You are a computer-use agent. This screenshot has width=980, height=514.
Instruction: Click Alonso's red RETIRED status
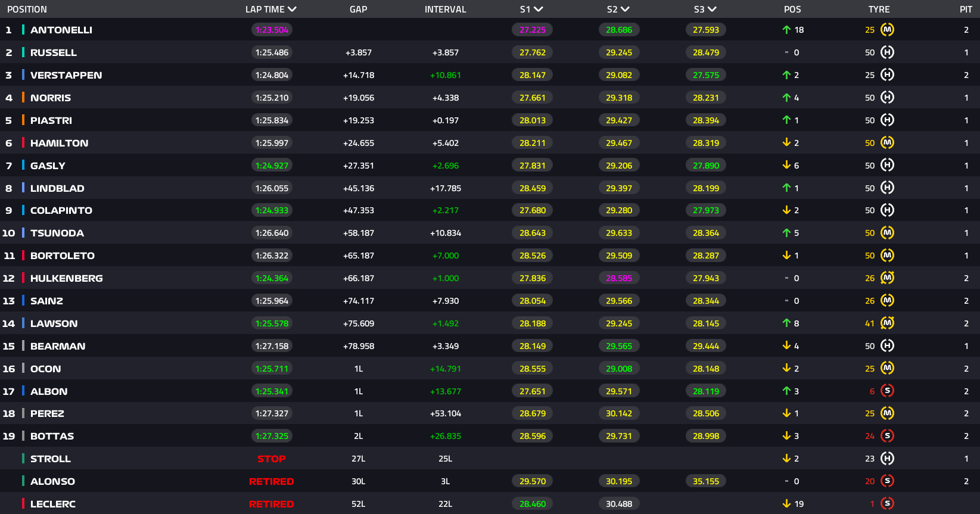[x=272, y=481]
